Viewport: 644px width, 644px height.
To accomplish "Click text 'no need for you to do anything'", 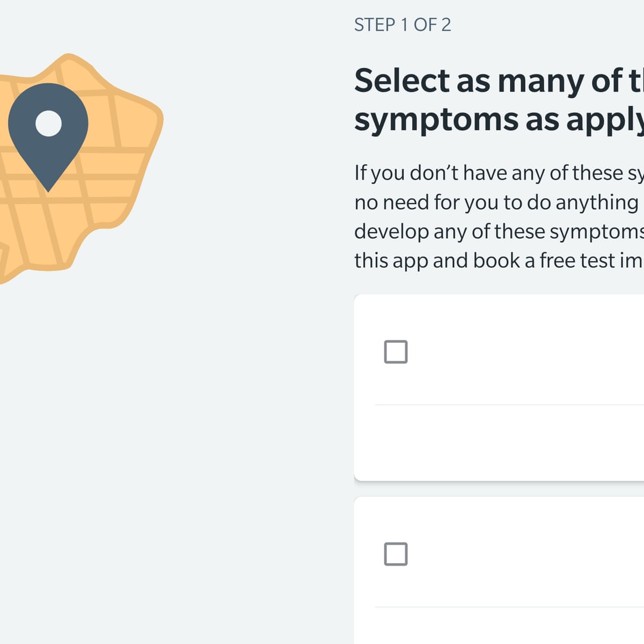I will pos(496,202).
